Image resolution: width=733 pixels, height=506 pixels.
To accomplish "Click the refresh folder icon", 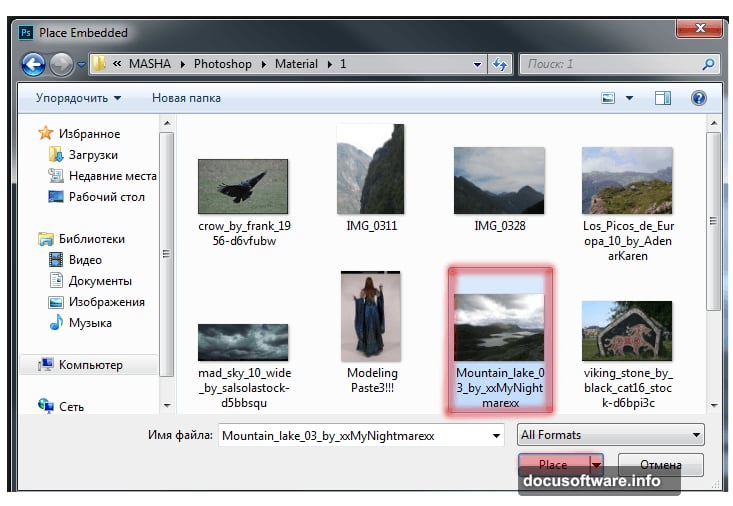I will (x=500, y=64).
